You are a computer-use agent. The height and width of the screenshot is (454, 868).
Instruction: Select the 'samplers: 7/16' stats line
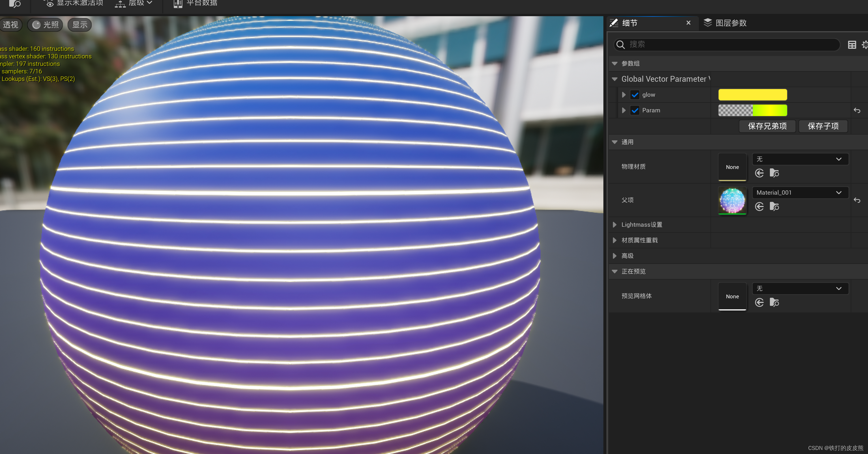(x=21, y=72)
